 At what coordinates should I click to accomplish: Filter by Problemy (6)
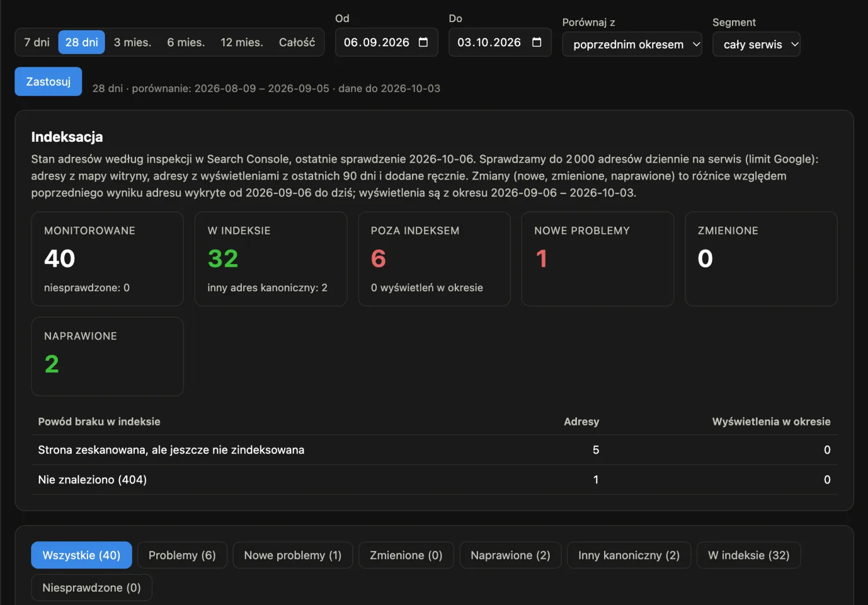click(182, 555)
